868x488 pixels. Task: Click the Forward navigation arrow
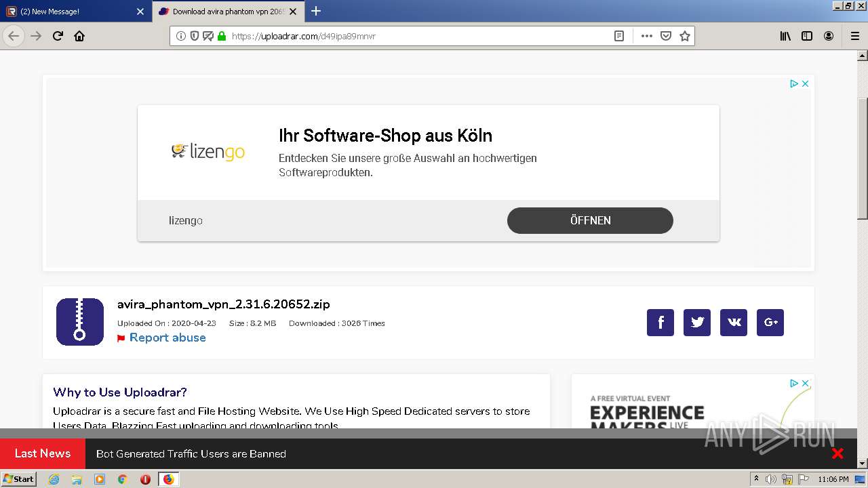(x=36, y=36)
